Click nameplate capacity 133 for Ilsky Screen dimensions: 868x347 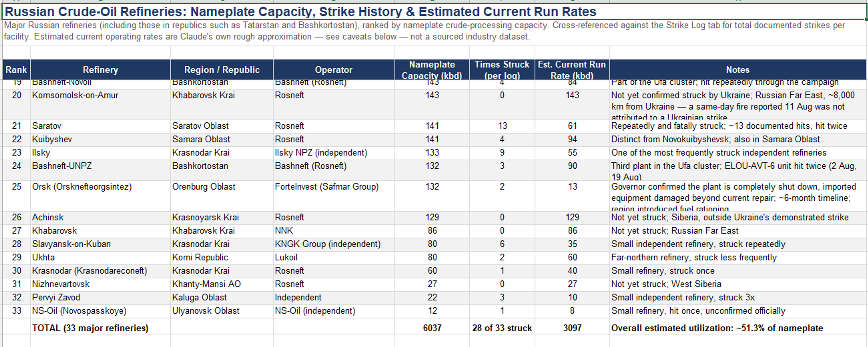tap(432, 153)
